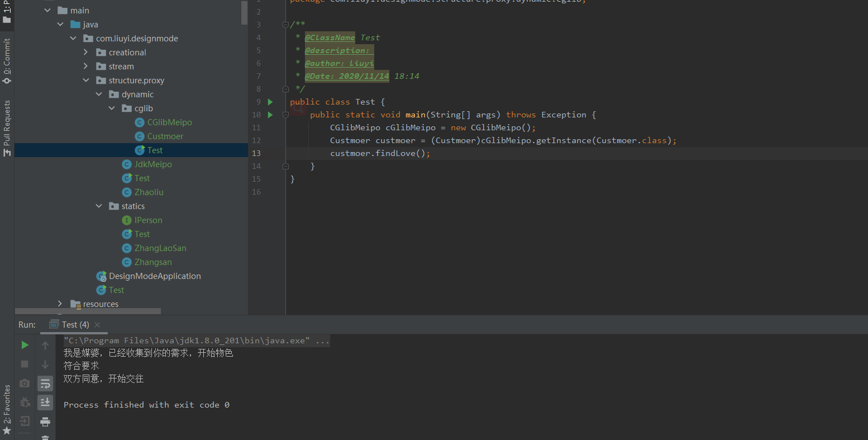Viewport: 868px width, 440px height.
Task: Click the Run window icon beside Test (4)
Action: pos(54,325)
